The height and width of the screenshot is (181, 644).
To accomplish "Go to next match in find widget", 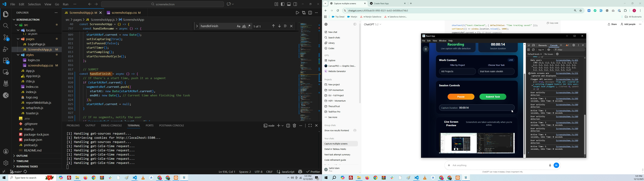I will [280, 26].
